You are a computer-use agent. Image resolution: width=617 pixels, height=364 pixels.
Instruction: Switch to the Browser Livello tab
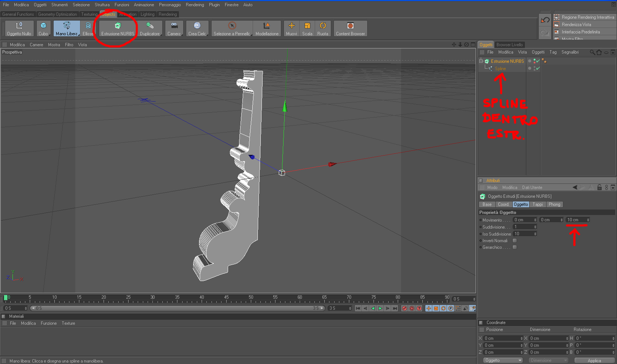(x=509, y=45)
